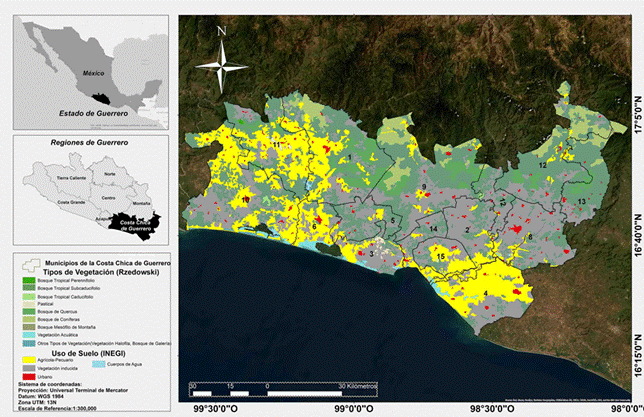Click the north arrow compass rose

pyautogui.click(x=221, y=66)
